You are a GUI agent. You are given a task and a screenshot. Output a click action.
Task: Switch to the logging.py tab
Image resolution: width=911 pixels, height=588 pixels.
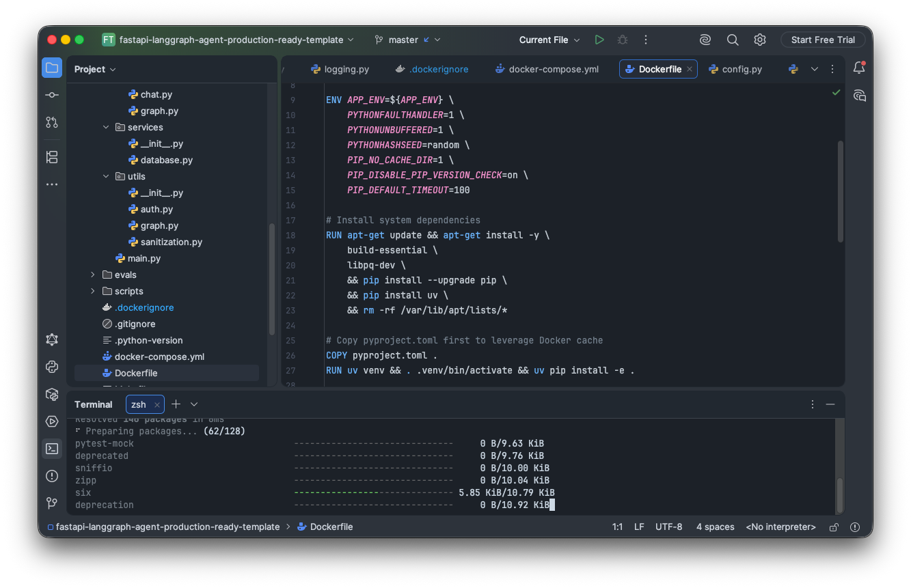pyautogui.click(x=340, y=69)
